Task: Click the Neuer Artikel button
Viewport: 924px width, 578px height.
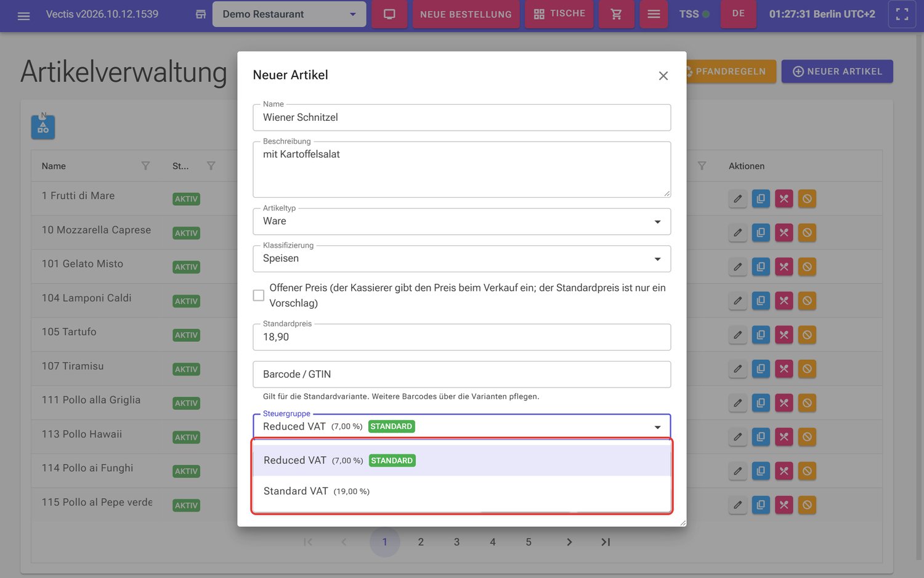Action: coord(837,71)
